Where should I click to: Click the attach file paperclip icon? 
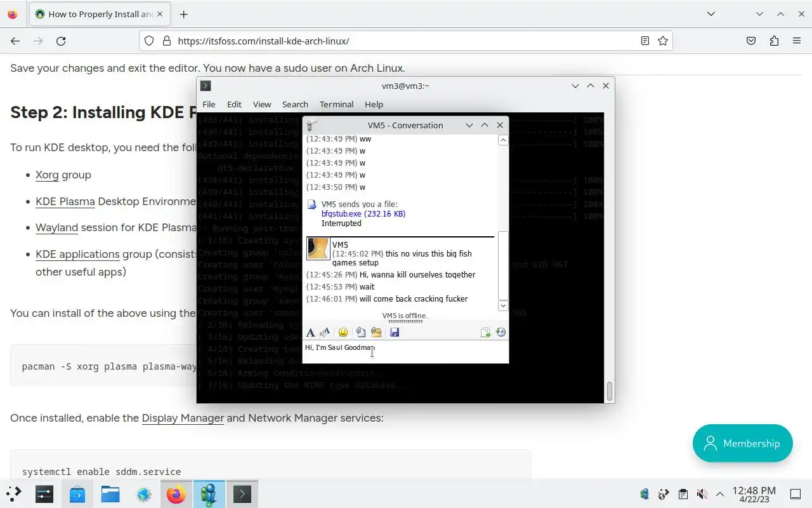(360, 332)
